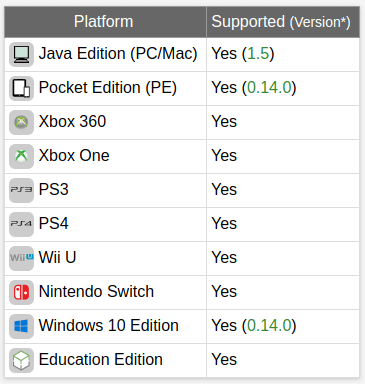The width and height of the screenshot is (365, 384).
Task: Select the Java Edition (PC/Mac) text
Action: pos(118,54)
